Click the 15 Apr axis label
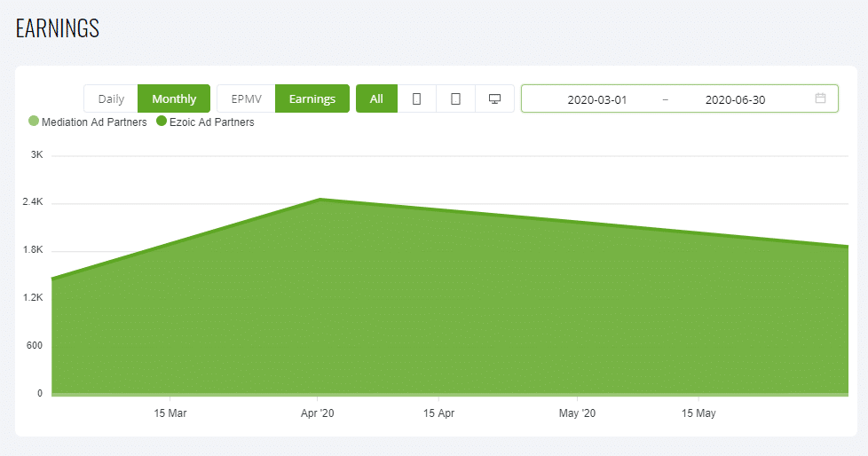Image resolution: width=868 pixels, height=456 pixels. coord(438,413)
